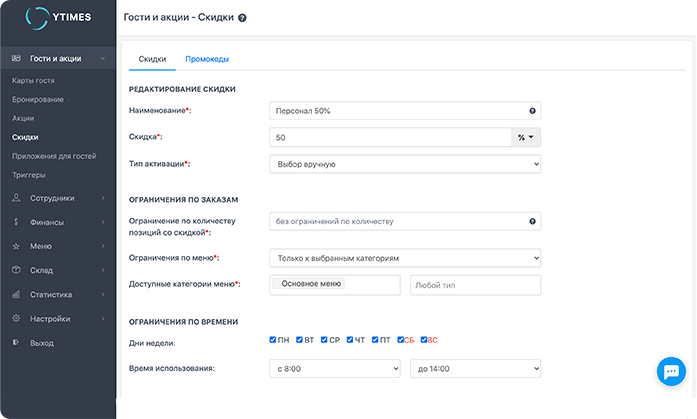Expand Сотрудники menu in sidebar
The image size is (697, 419).
[57, 198]
